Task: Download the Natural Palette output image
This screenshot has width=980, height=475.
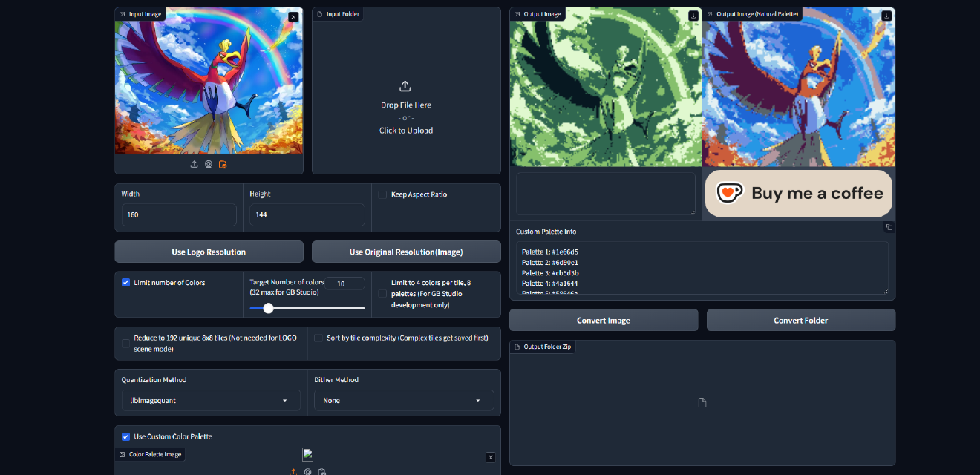Action: 886,16
